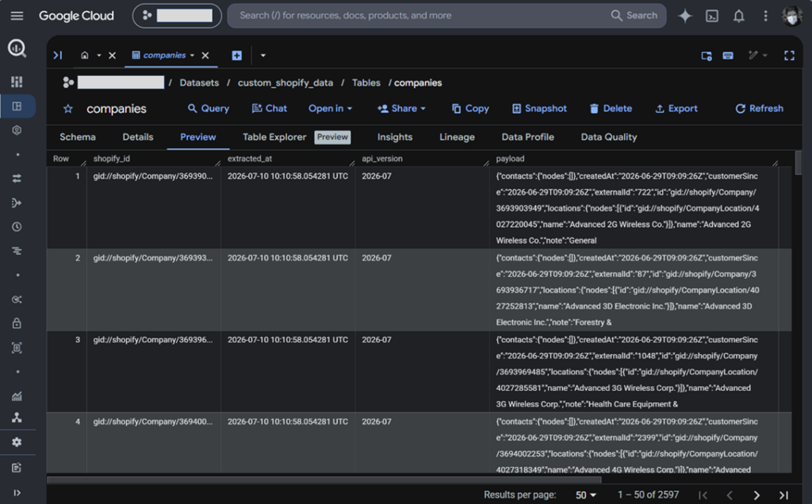
Task: Open the Data Profile tab
Action: click(x=527, y=137)
